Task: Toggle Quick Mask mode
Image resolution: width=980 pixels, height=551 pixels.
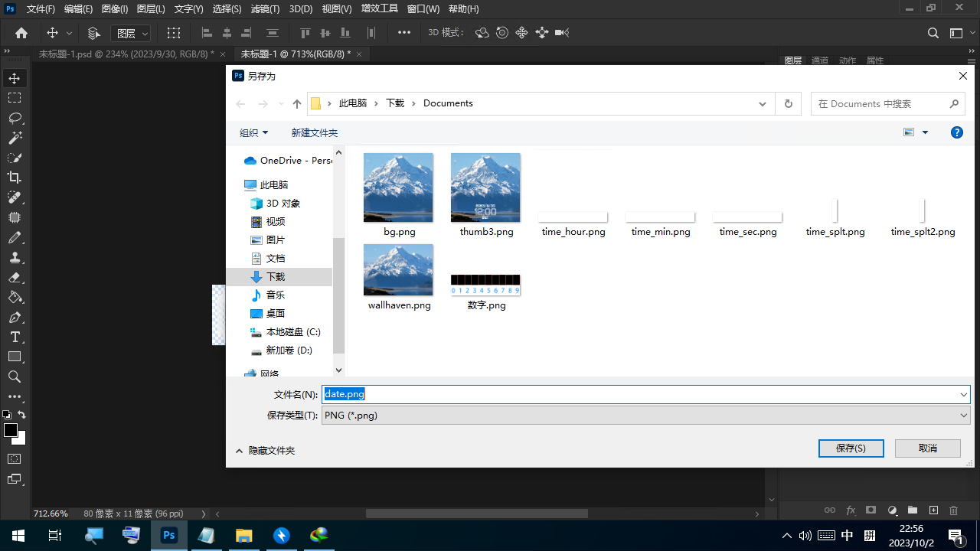Action: tap(15, 459)
